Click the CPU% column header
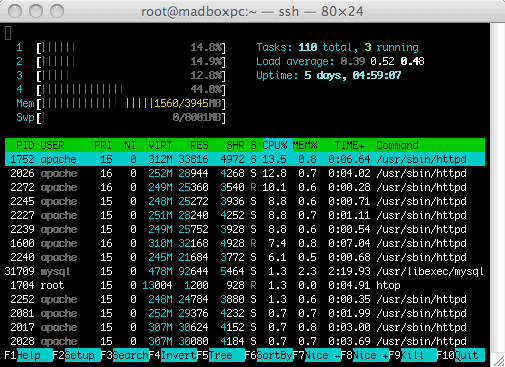Viewport: 505px width, 367px height. tap(275, 145)
